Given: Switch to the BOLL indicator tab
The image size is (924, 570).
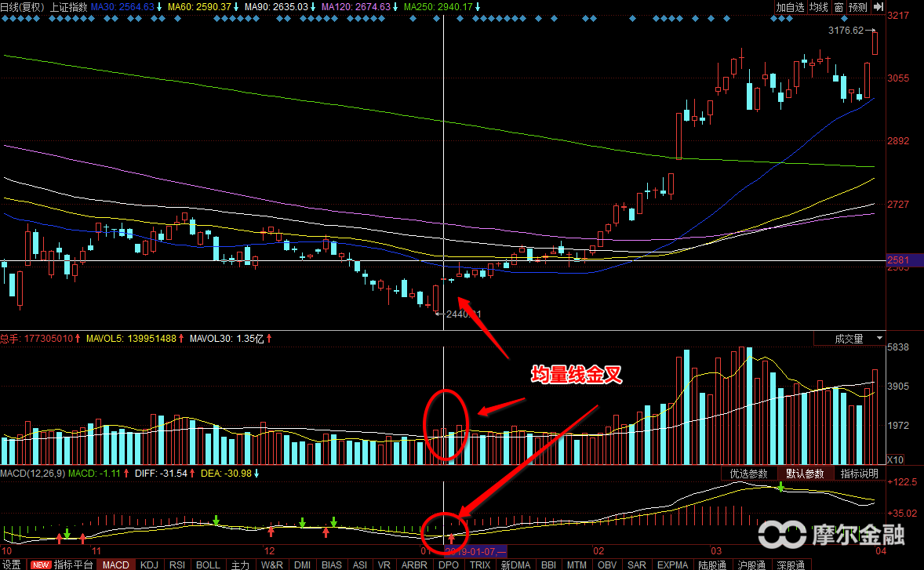Looking at the screenshot, I should tap(208, 565).
